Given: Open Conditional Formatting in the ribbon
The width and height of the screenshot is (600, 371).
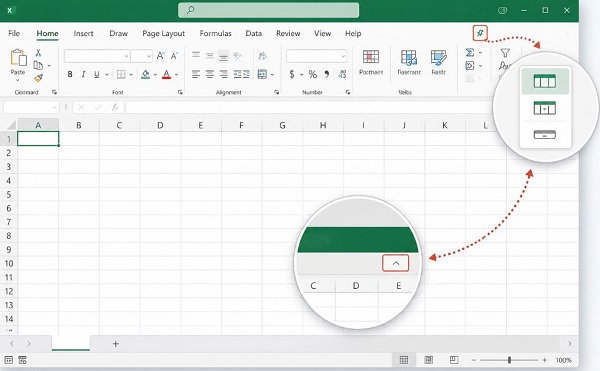Looking at the screenshot, I should coord(371,62).
